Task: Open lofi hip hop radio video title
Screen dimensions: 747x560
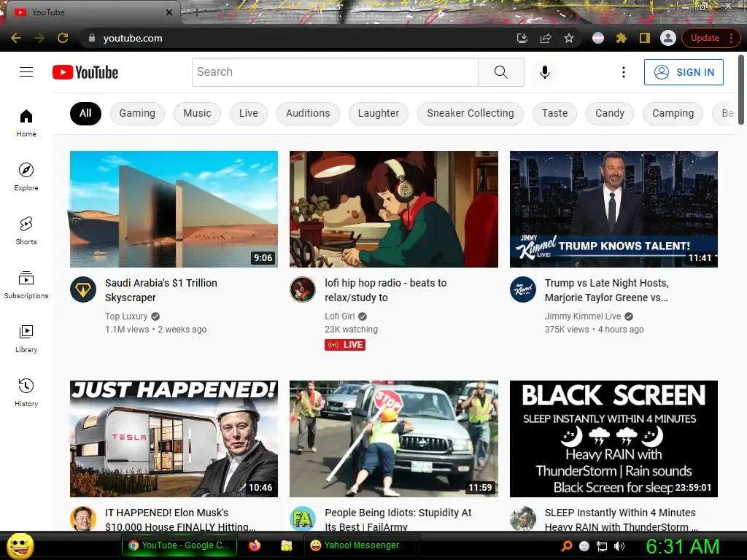Action: coord(385,290)
